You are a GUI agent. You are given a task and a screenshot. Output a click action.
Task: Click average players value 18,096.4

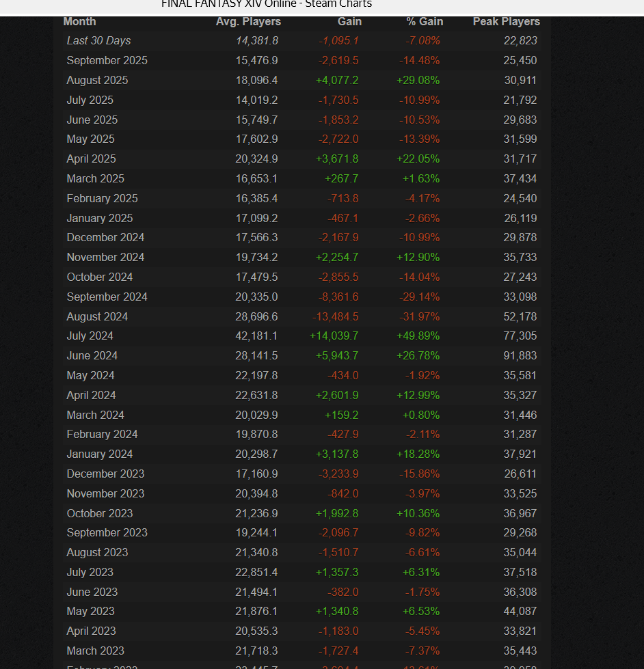(257, 80)
